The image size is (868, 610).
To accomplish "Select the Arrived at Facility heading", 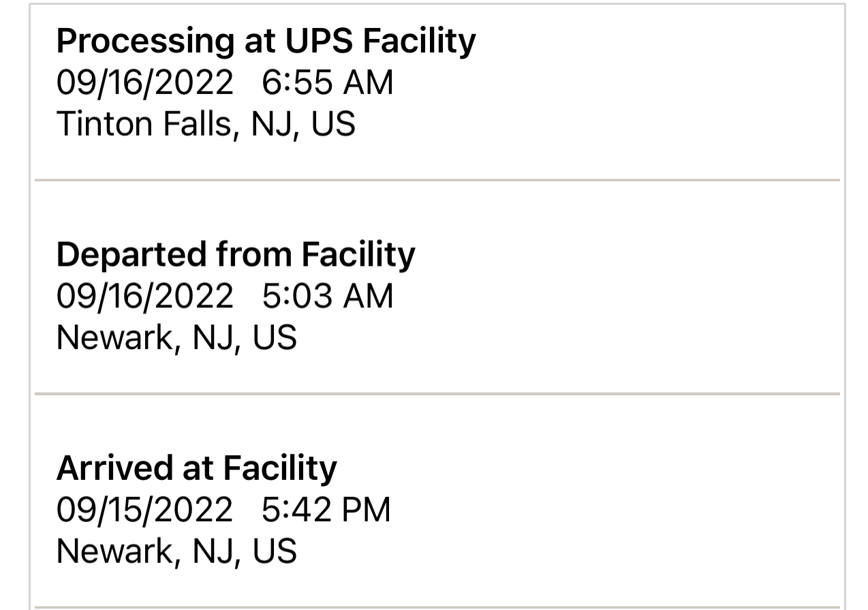I will [196, 468].
